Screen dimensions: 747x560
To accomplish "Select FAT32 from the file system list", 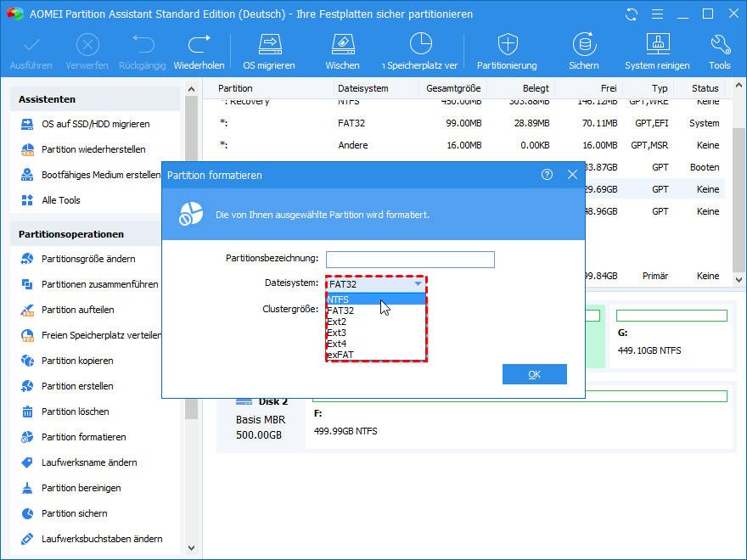I will tap(376, 311).
